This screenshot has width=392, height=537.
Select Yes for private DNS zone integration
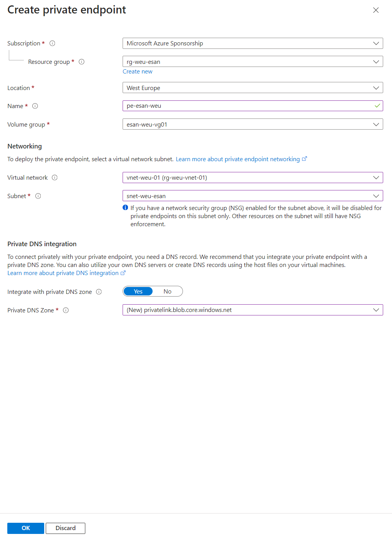(x=138, y=292)
